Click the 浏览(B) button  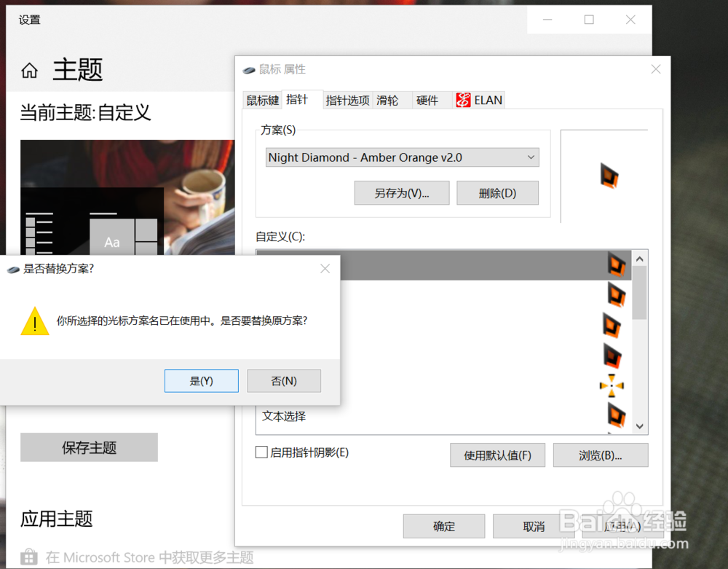click(601, 455)
